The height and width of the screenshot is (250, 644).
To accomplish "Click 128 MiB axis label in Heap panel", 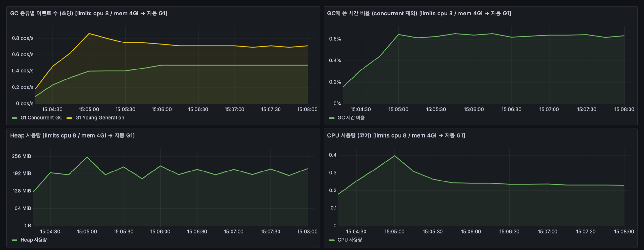I will (x=22, y=191).
